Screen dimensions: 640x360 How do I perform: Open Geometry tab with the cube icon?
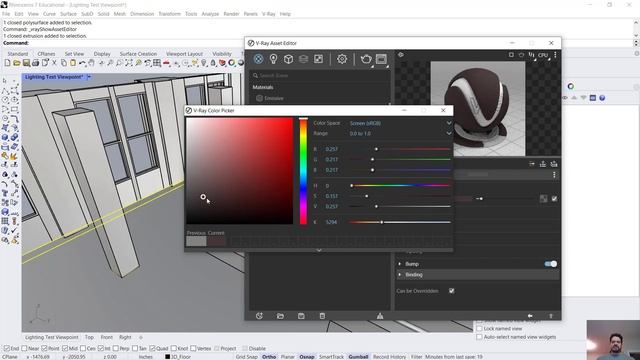click(x=289, y=59)
